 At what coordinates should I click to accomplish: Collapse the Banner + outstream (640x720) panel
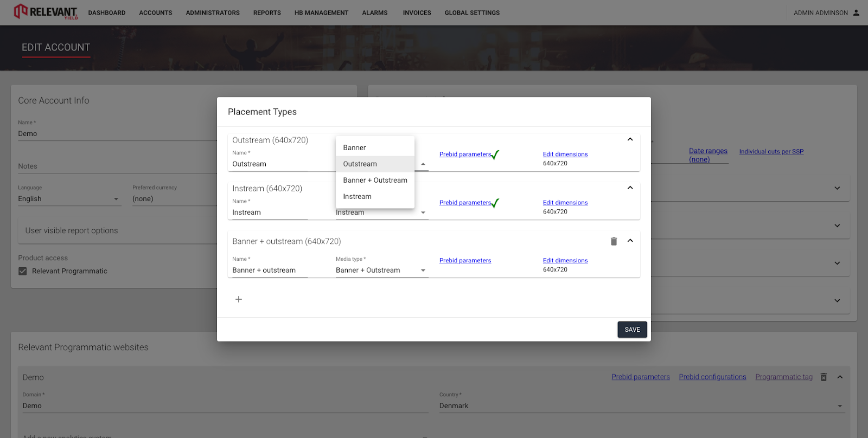click(x=630, y=241)
